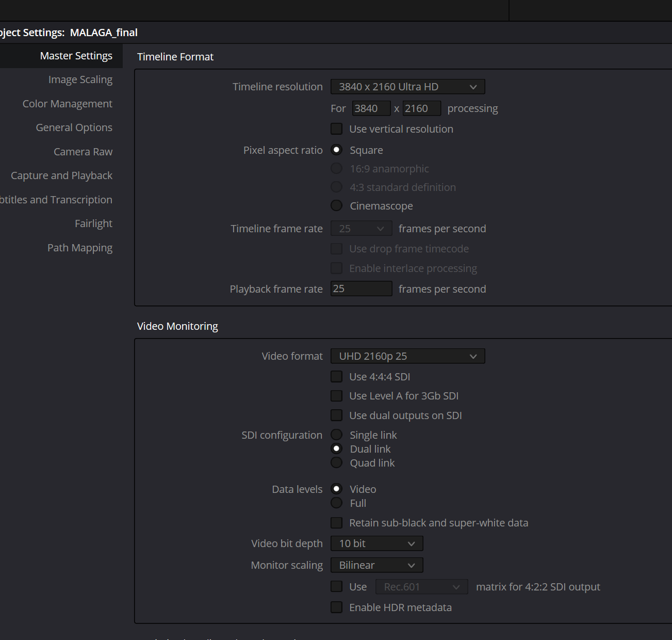The width and height of the screenshot is (672, 640).
Task: Toggle Retain sub-black and super-white data
Action: [337, 523]
